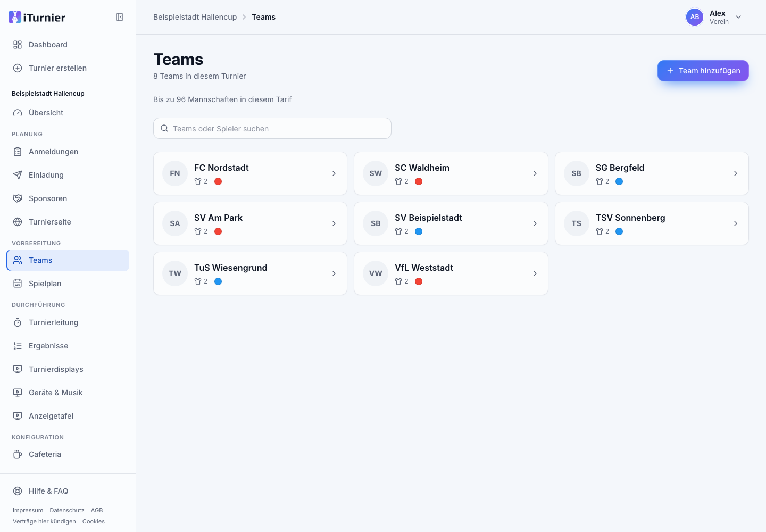The image size is (766, 532).
Task: Click the globe icon beside Turnierseite
Action: coord(18,222)
